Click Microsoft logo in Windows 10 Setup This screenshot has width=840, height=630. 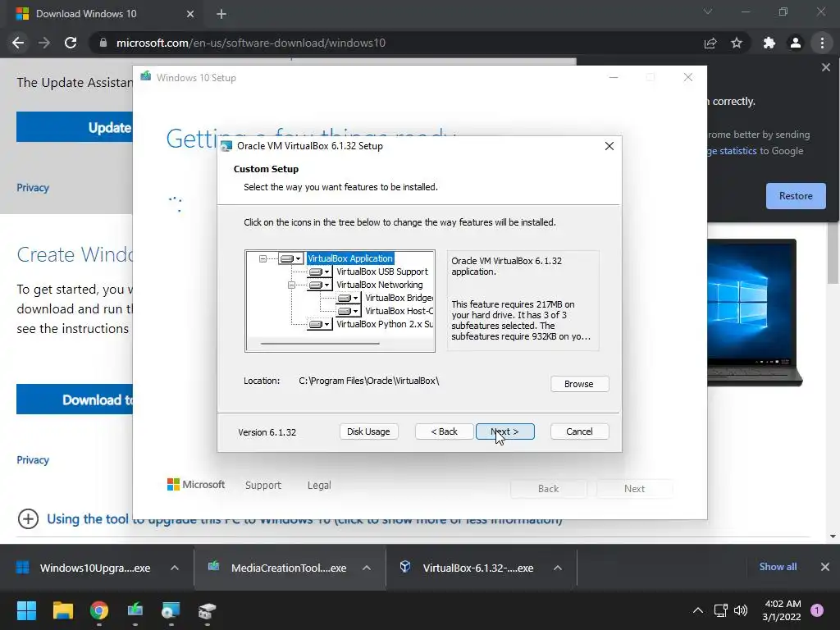coord(196,485)
